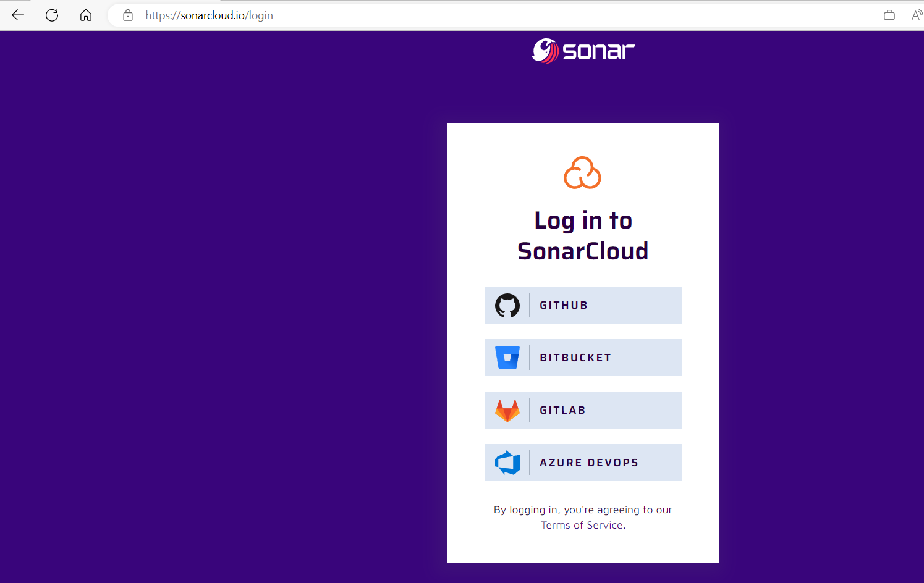Click the Sonar logo at the top

tap(582, 51)
